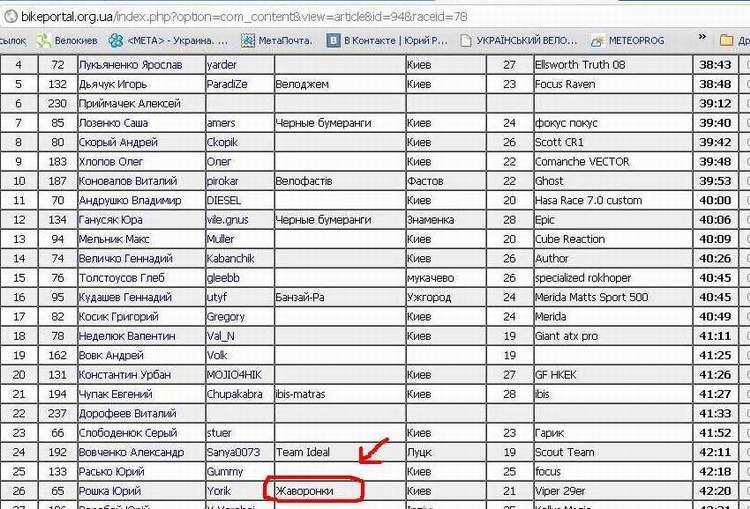The image size is (750, 509).
Task: Open the Велокиев bookmark icon
Action: 44,40
